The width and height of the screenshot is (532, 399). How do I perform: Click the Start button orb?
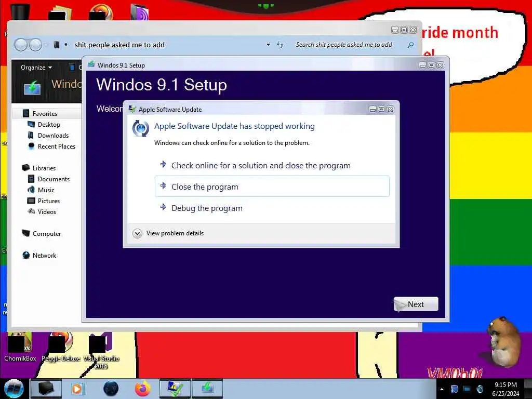14,389
